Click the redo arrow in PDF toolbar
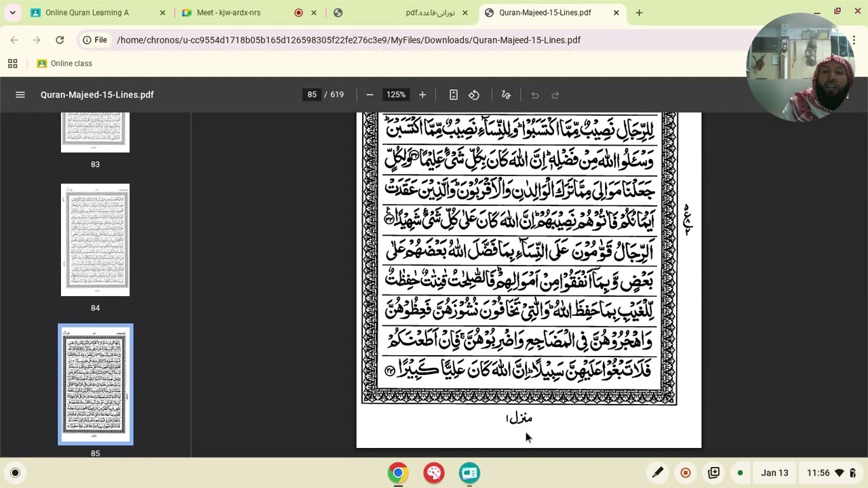This screenshot has width=868, height=488. (555, 95)
